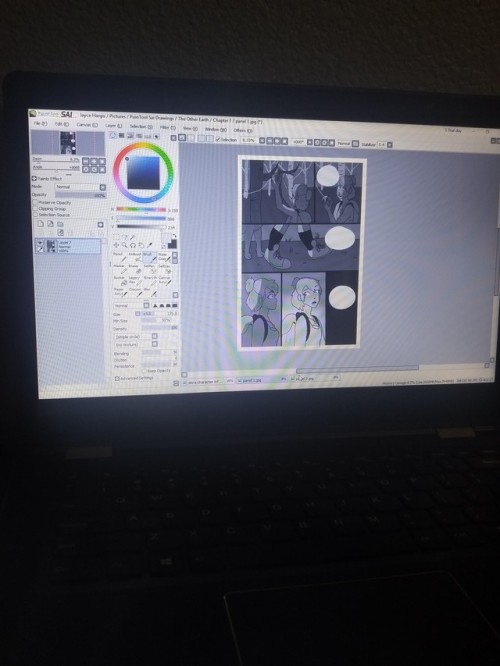500x666 pixels.
Task: Open the View menu
Action: tap(190, 128)
